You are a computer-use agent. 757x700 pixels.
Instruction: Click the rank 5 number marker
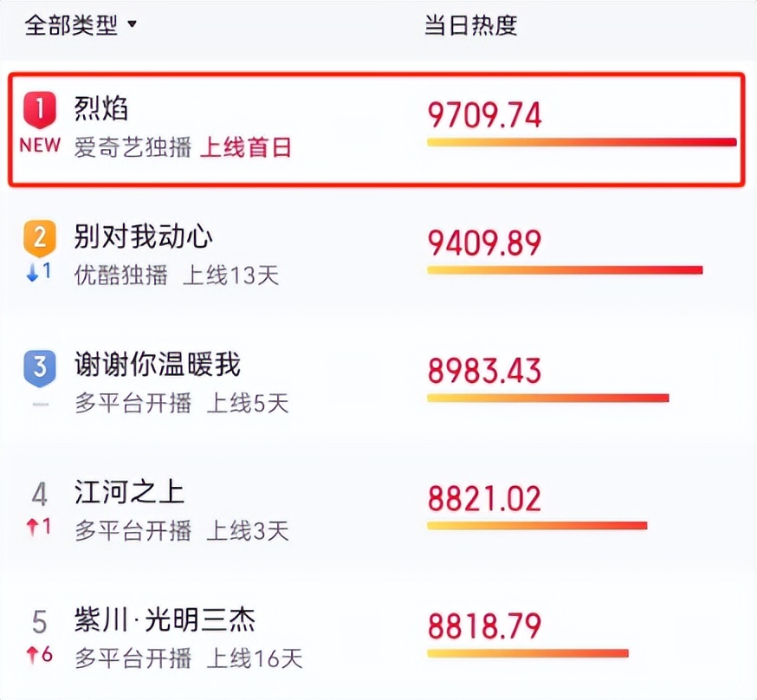tap(40, 622)
